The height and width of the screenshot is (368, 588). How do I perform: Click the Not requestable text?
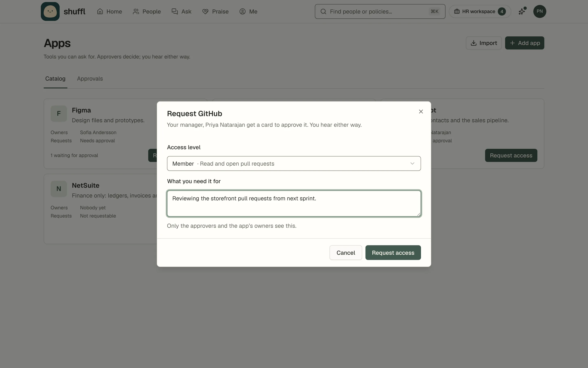click(x=98, y=216)
